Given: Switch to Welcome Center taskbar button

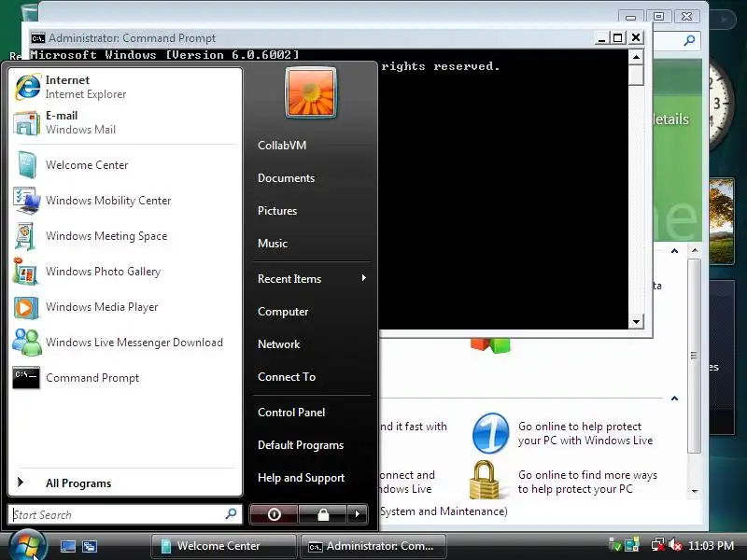Looking at the screenshot, I should pyautogui.click(x=223, y=546).
